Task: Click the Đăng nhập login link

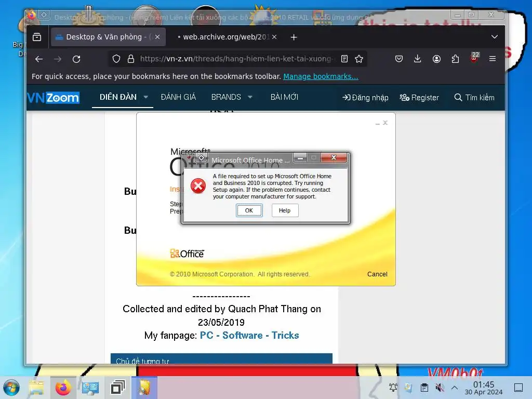Action: point(365,98)
